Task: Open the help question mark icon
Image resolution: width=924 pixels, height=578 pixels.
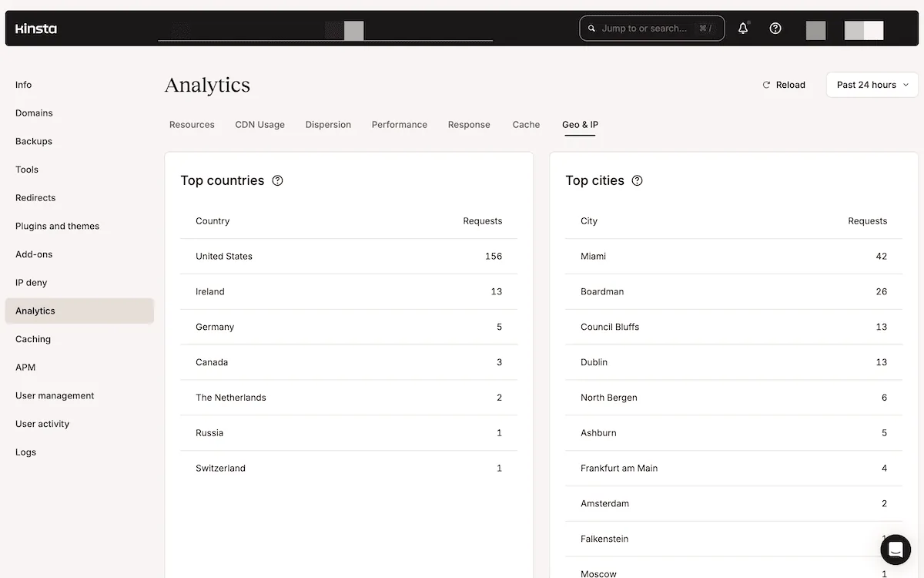Action: 775,28
